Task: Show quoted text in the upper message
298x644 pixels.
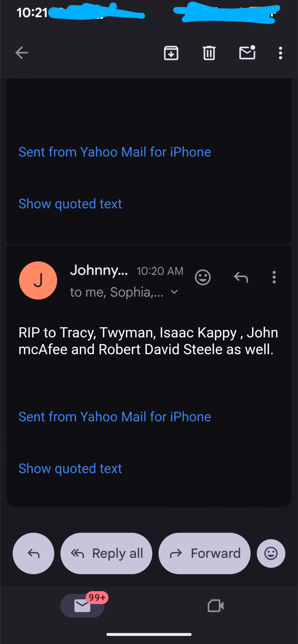Action: (x=70, y=204)
